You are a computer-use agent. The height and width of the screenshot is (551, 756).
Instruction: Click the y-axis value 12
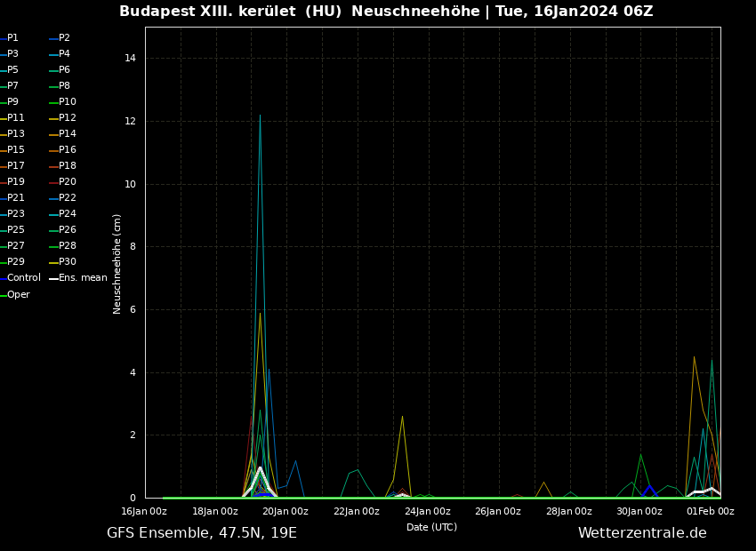pos(130,122)
